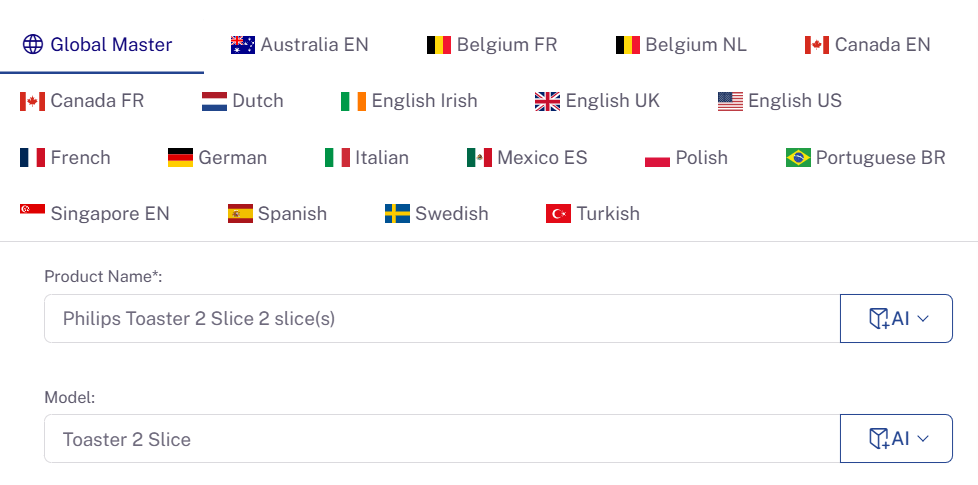Open the German language tab
This screenshot has width=978, height=485.
coord(217,158)
